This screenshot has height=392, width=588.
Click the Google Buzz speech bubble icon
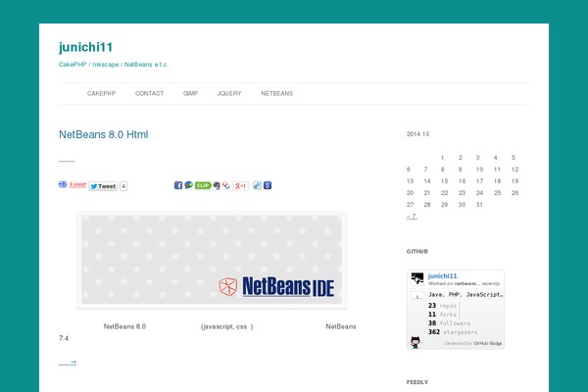188,185
